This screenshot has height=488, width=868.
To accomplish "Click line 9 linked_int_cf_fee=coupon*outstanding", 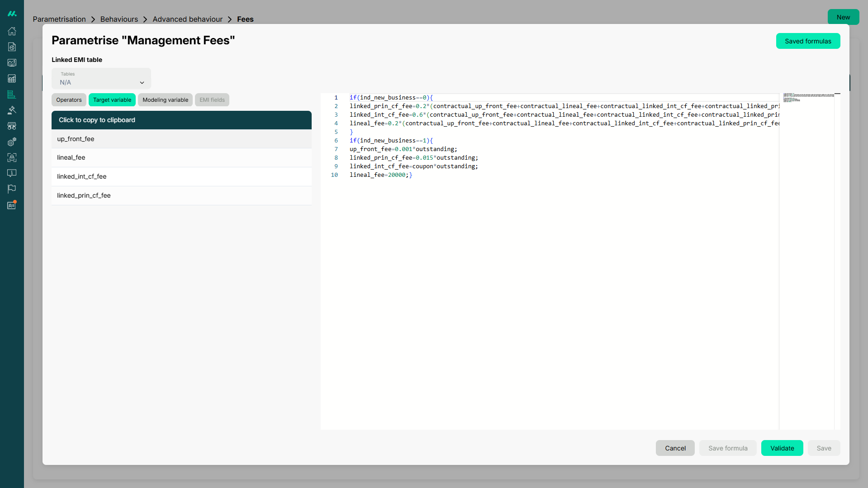I will tap(413, 166).
